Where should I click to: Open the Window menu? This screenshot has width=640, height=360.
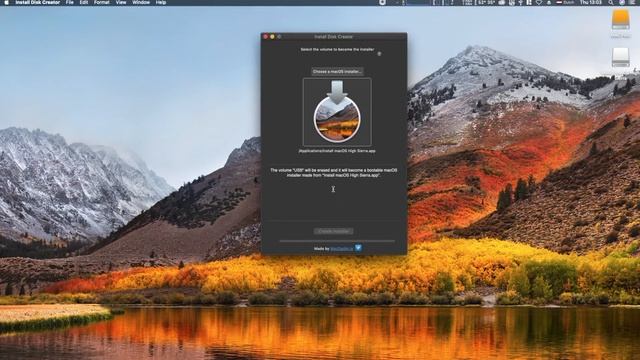141,2
